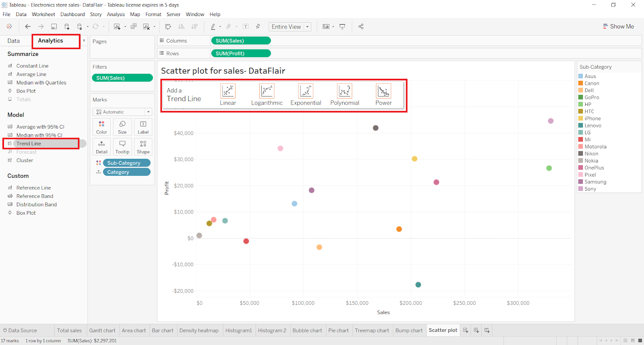Choose the Exponential trend line option
The width and height of the screenshot is (644, 345).
pyautogui.click(x=306, y=95)
